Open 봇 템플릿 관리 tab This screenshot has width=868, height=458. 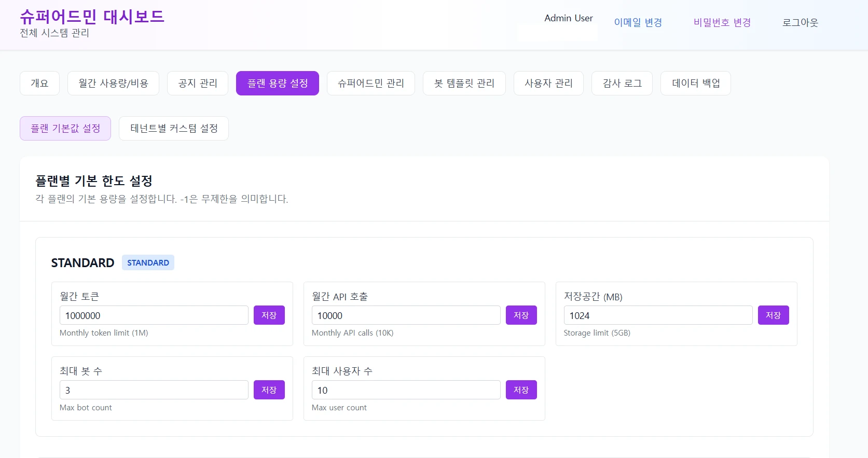[464, 83]
